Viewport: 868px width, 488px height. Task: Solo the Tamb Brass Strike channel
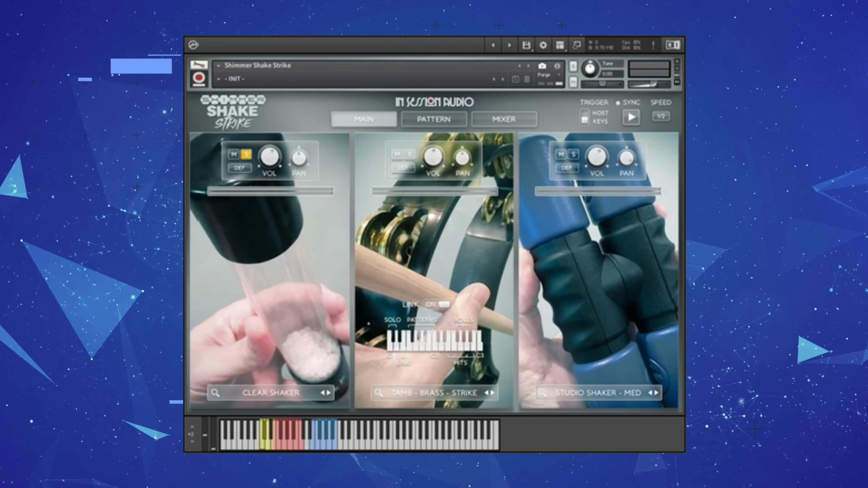click(410, 155)
